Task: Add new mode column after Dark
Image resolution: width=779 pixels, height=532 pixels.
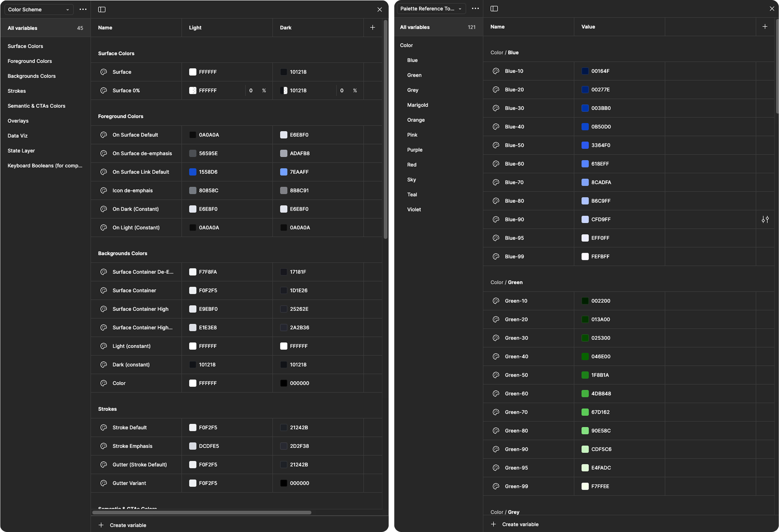Action: pyautogui.click(x=372, y=27)
